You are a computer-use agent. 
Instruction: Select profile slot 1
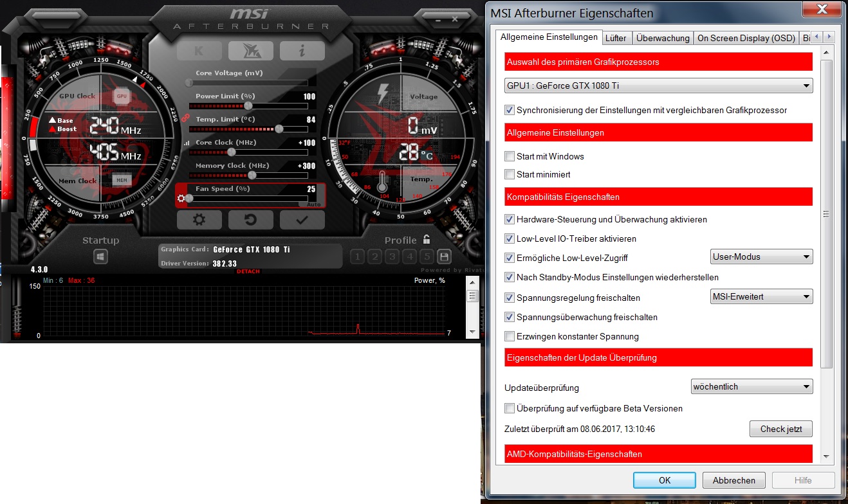tap(357, 257)
